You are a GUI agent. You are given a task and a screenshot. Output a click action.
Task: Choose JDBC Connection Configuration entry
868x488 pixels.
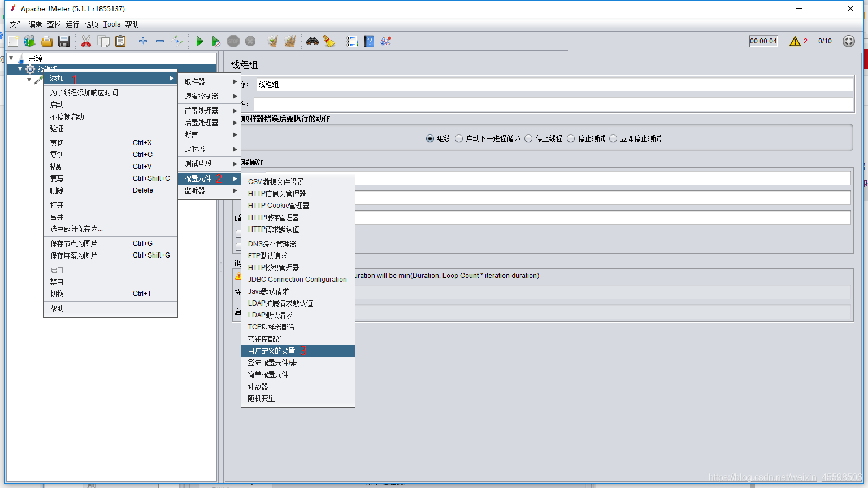click(298, 280)
